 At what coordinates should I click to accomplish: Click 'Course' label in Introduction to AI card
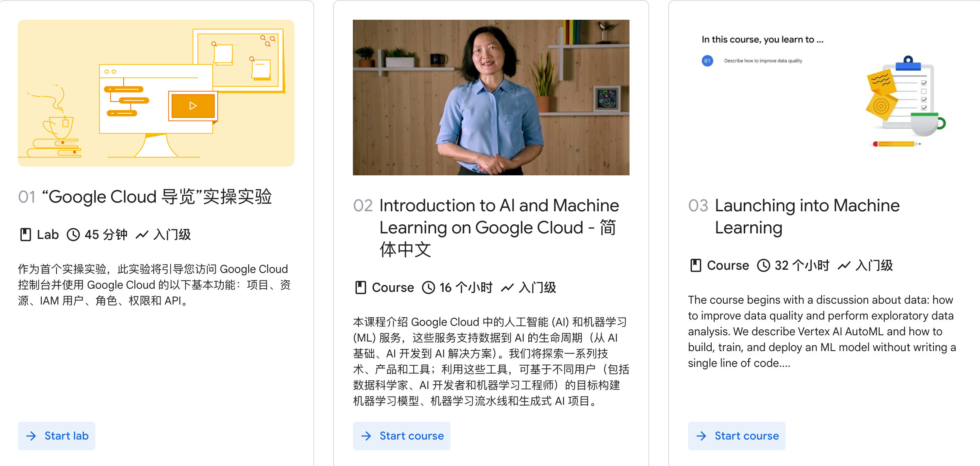[x=393, y=287]
